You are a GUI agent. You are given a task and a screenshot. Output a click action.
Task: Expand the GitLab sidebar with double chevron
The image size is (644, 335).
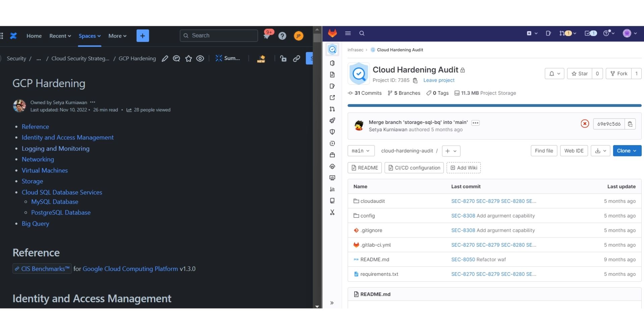(332, 303)
